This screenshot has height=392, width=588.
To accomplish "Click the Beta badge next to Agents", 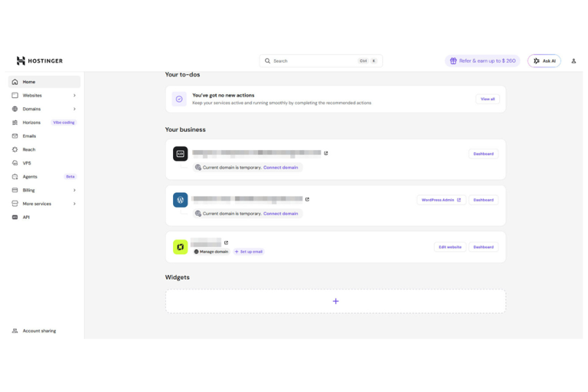I will click(70, 176).
